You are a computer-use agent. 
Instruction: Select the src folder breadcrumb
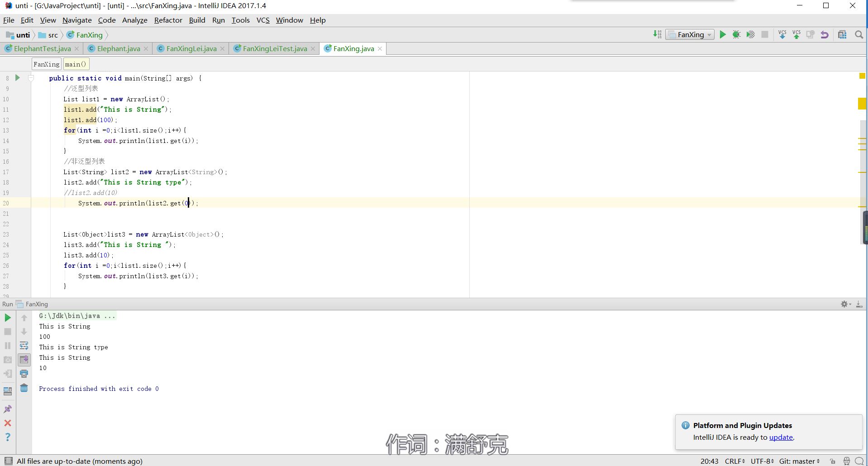48,35
